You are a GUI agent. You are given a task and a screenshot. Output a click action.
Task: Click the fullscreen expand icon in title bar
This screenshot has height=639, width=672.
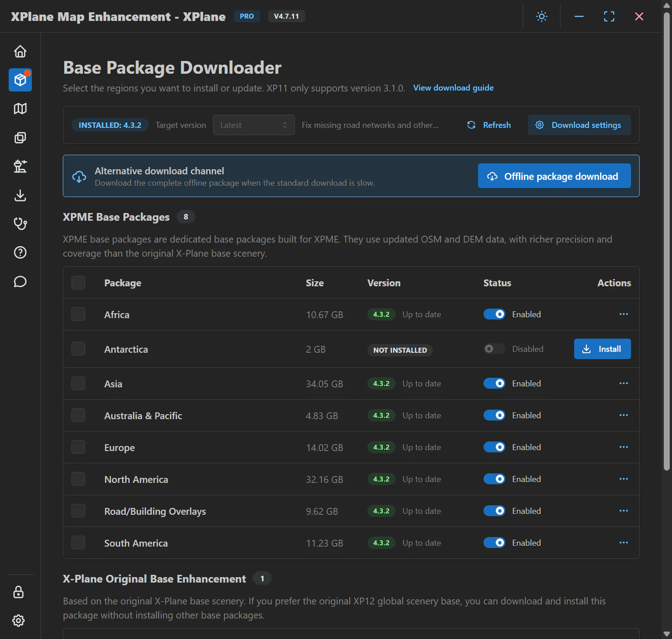(x=609, y=16)
